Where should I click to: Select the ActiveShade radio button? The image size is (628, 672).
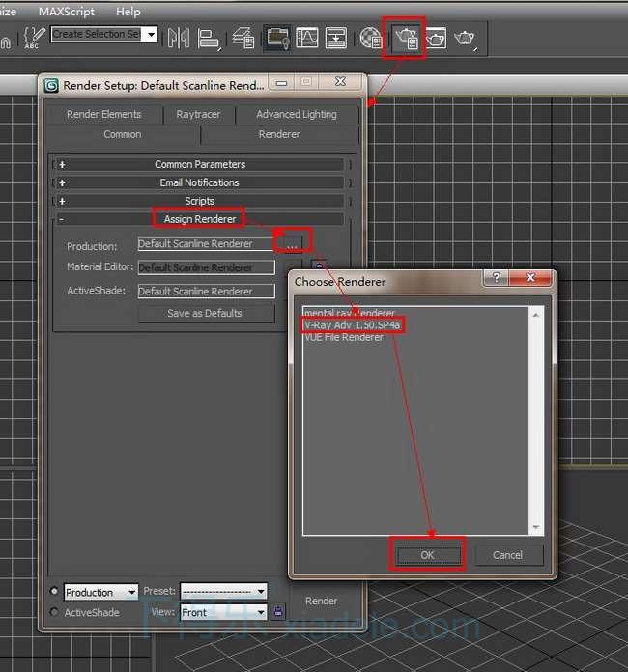point(54,612)
